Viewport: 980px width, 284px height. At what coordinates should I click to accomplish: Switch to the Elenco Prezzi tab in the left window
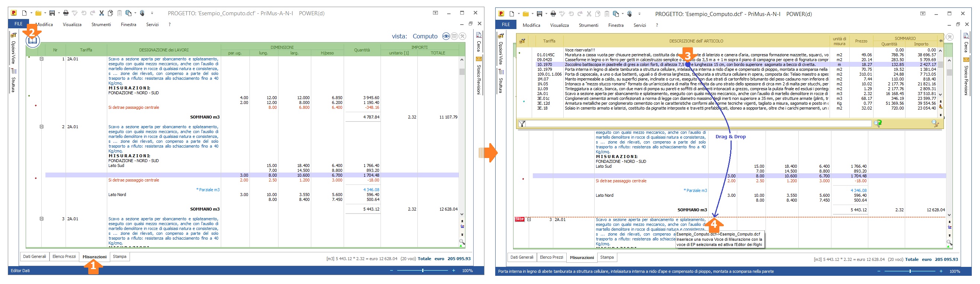click(x=64, y=256)
